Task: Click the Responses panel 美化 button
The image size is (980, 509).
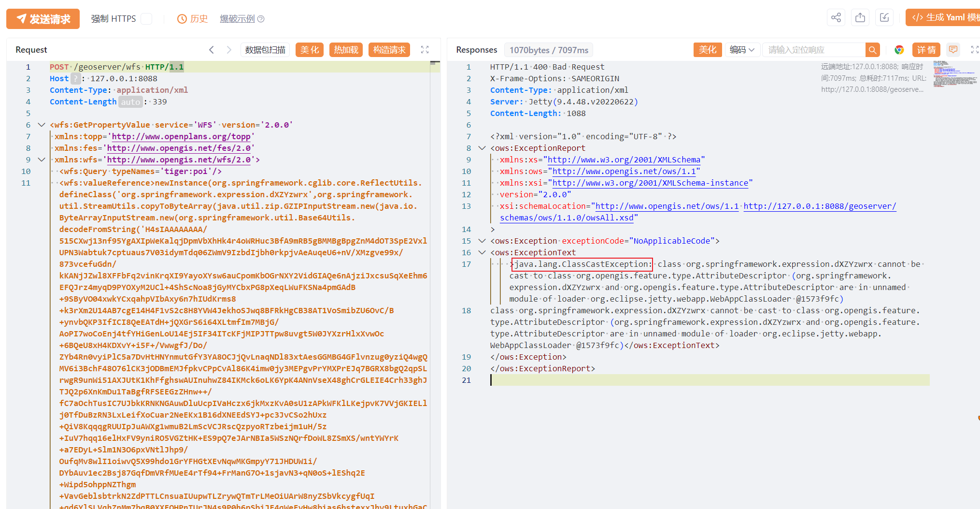Action: click(x=708, y=50)
